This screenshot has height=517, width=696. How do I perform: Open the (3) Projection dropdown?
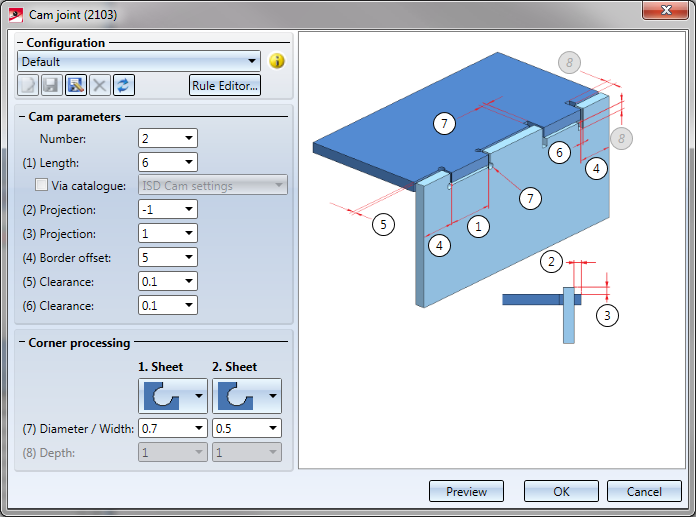[168, 233]
